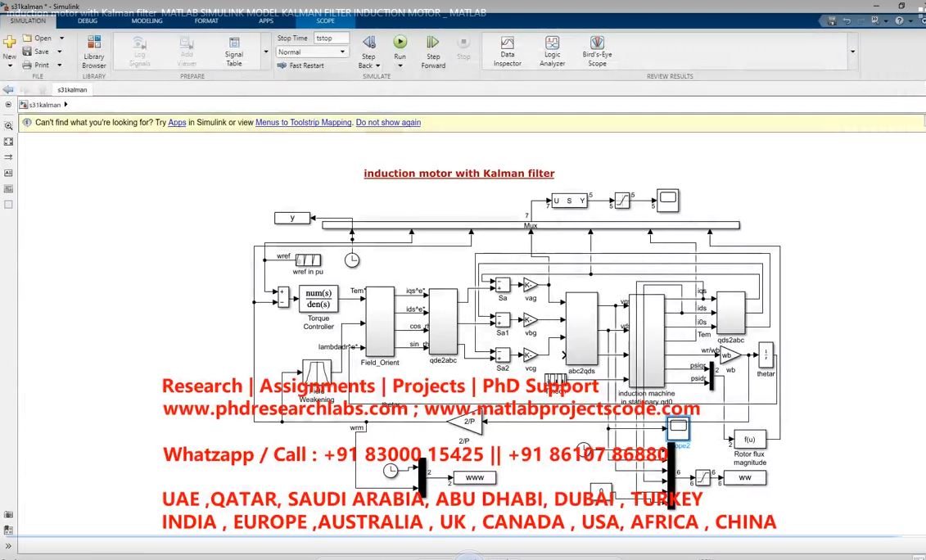Launch the Logic Analyzer

[552, 49]
